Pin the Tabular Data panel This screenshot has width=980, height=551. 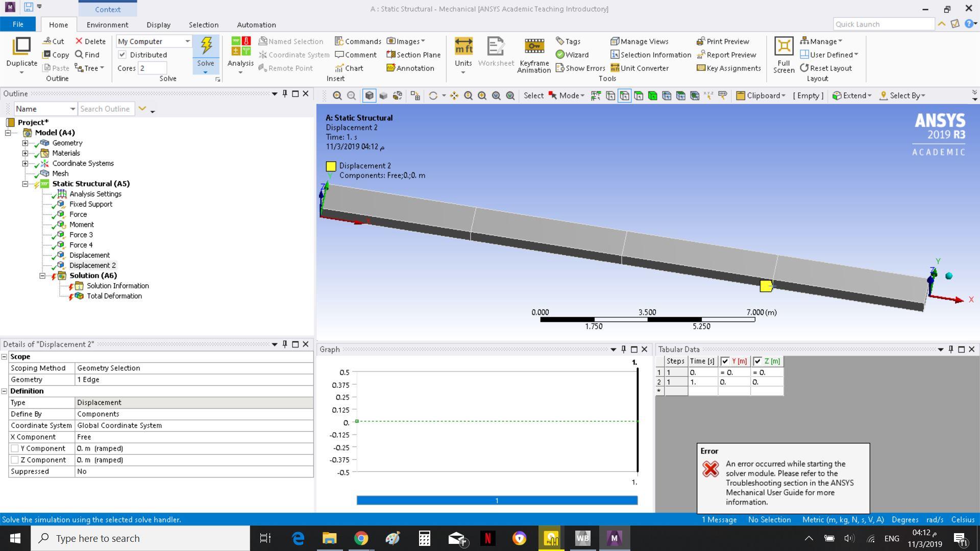[951, 349]
